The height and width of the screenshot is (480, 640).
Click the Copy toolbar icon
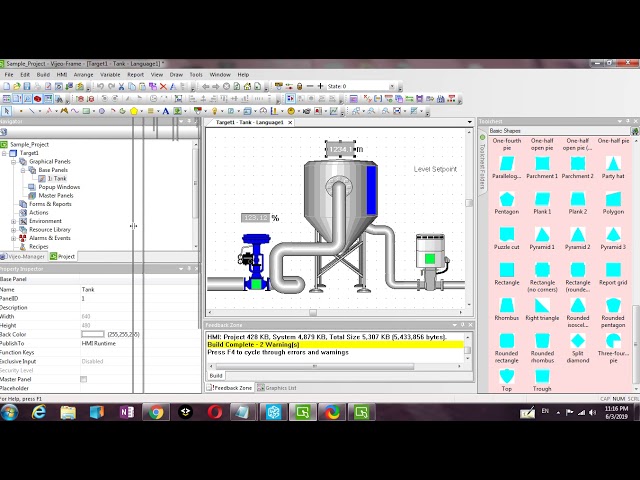pyautogui.click(x=132, y=87)
